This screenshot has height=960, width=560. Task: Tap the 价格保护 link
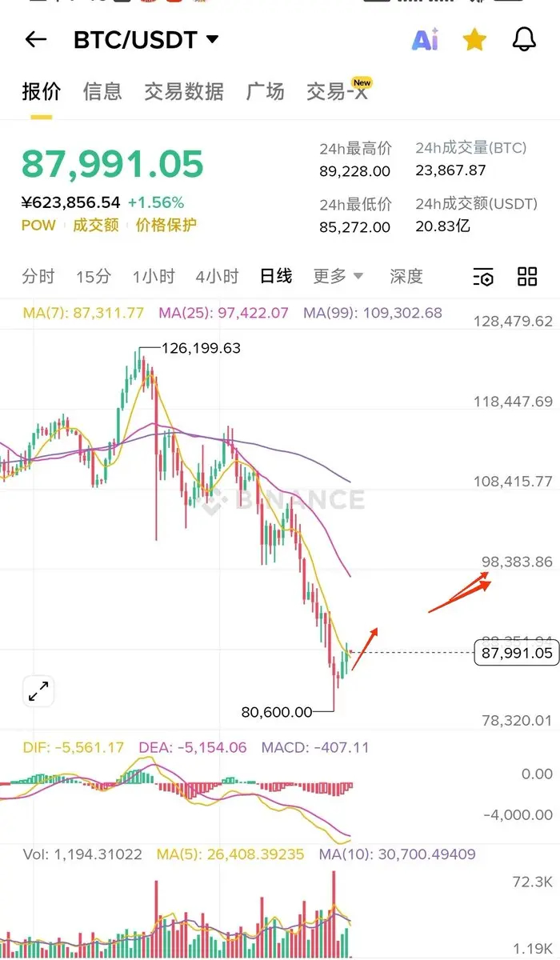point(166,225)
